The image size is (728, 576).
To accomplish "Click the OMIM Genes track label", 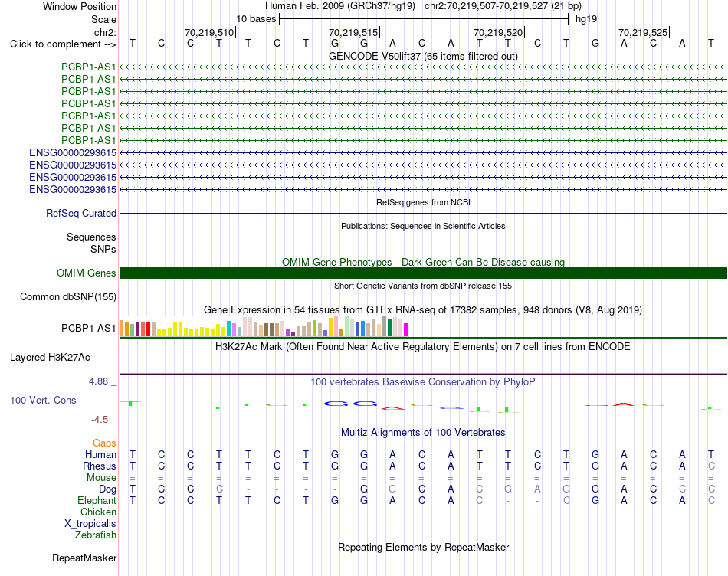I will click(87, 273).
